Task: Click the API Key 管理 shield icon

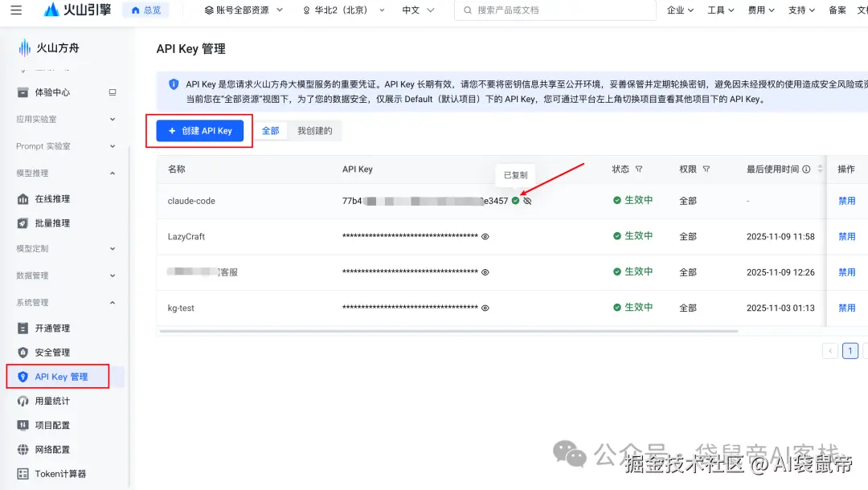Action: coord(23,377)
